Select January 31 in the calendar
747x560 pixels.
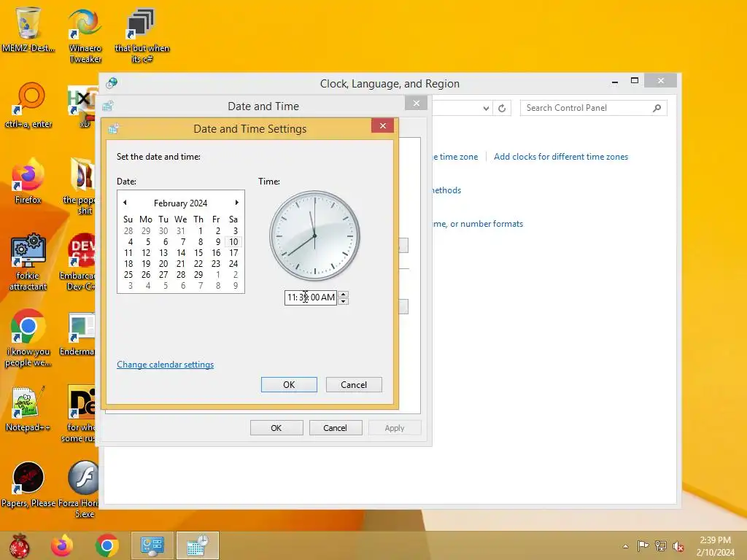pyautogui.click(x=181, y=231)
